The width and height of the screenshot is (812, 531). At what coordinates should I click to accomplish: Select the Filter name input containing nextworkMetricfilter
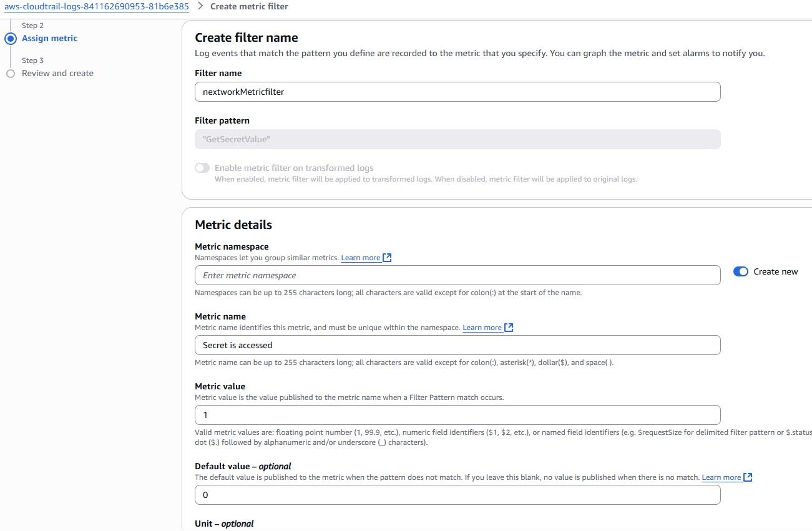tap(457, 91)
